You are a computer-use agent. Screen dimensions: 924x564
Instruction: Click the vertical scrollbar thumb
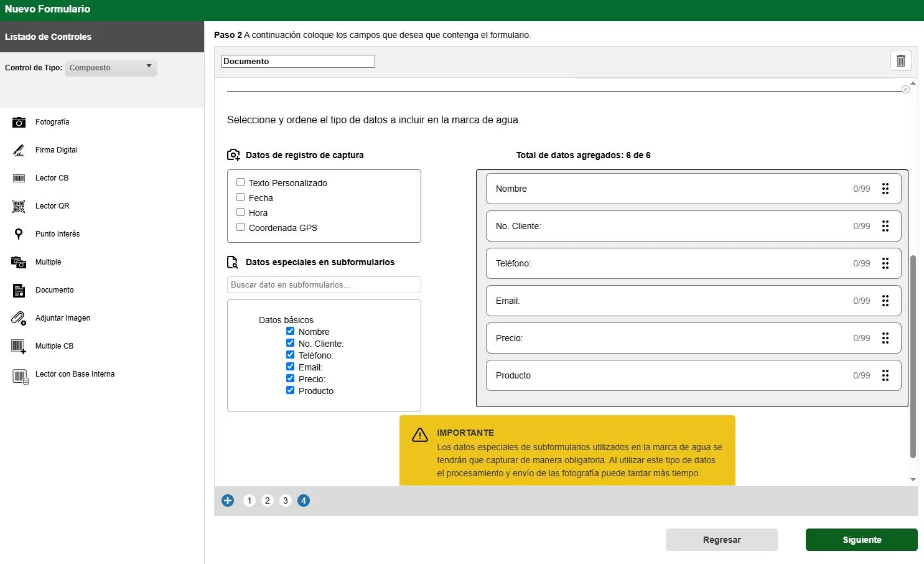[913, 356]
